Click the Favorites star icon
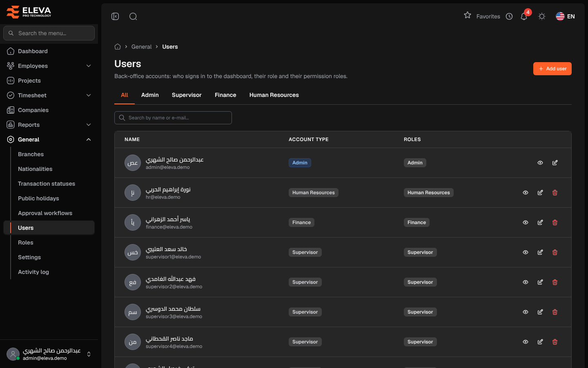The height and width of the screenshot is (368, 588). pos(468,15)
